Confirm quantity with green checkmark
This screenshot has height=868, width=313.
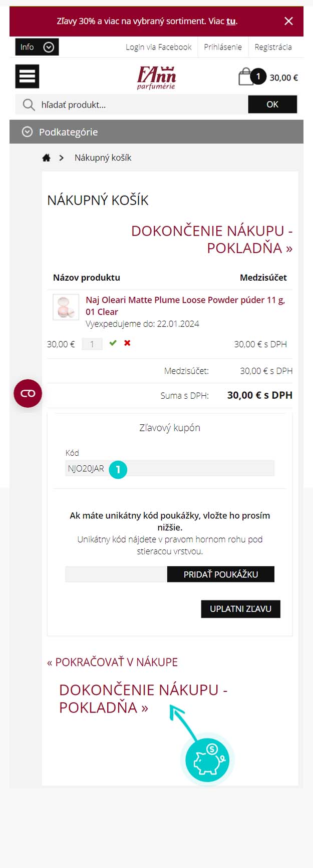coord(113,343)
